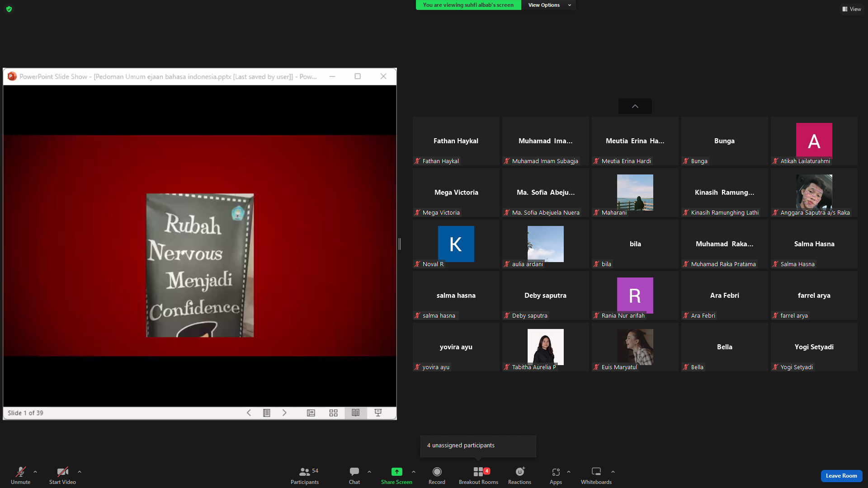The width and height of the screenshot is (868, 488).
Task: Select Deby saputra's participant tile
Action: (x=546, y=296)
